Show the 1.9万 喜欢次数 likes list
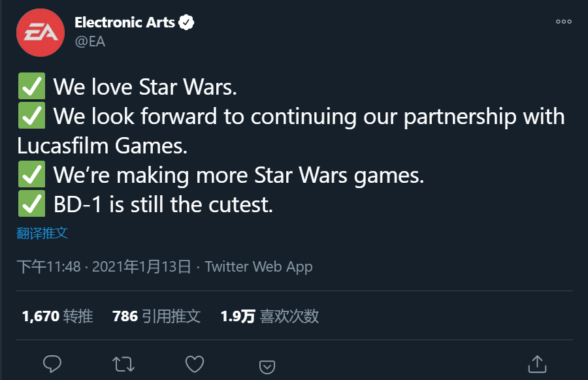This screenshot has width=588, height=380. point(269,316)
